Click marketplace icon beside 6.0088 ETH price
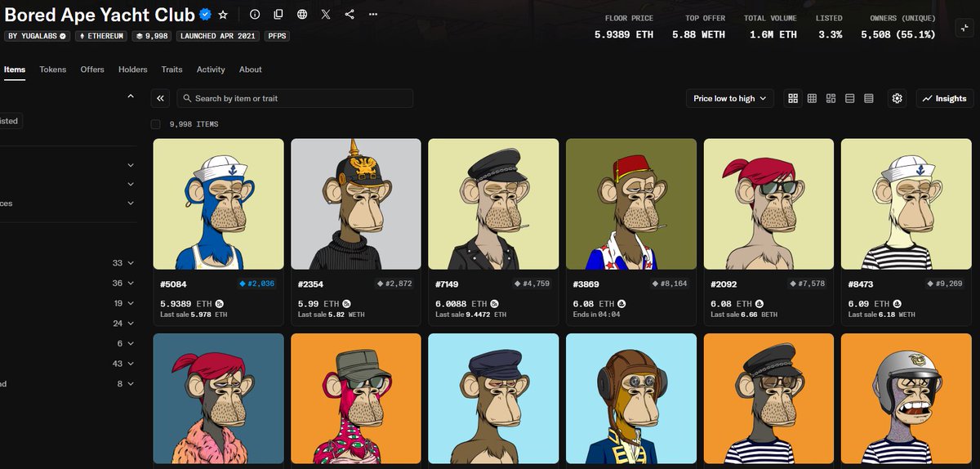Image resolution: width=980 pixels, height=469 pixels. point(494,303)
